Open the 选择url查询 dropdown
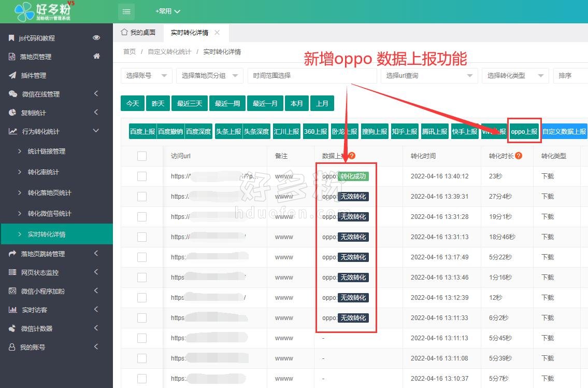The width and height of the screenshot is (588, 388). coord(429,76)
